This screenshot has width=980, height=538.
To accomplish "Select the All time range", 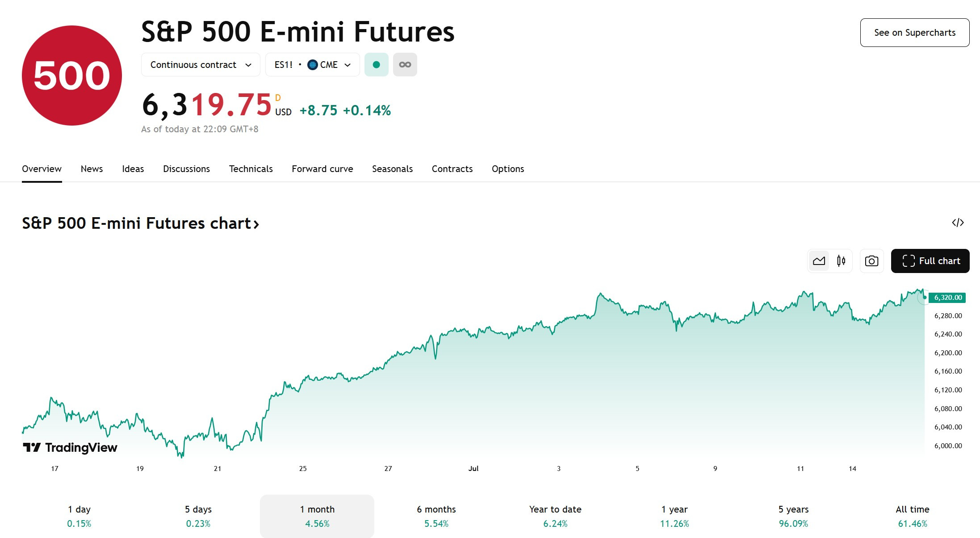I will (x=913, y=516).
